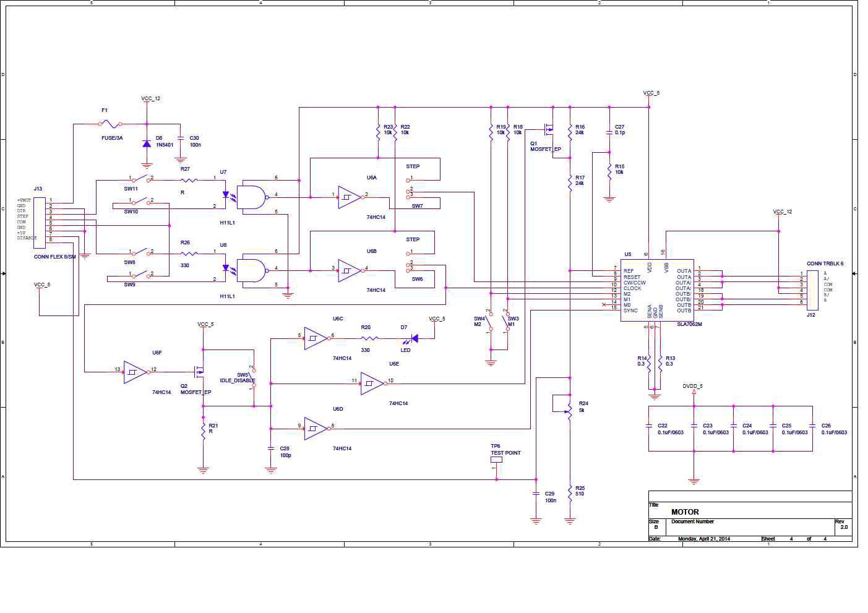Select decoupling capacitor C22
868x613 pixels.
click(648, 426)
